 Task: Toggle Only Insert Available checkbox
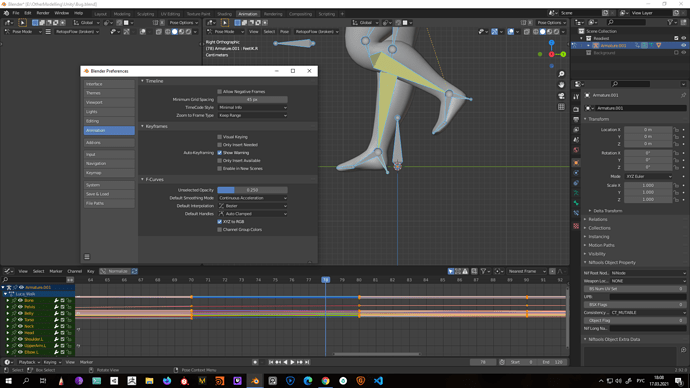[x=220, y=161]
